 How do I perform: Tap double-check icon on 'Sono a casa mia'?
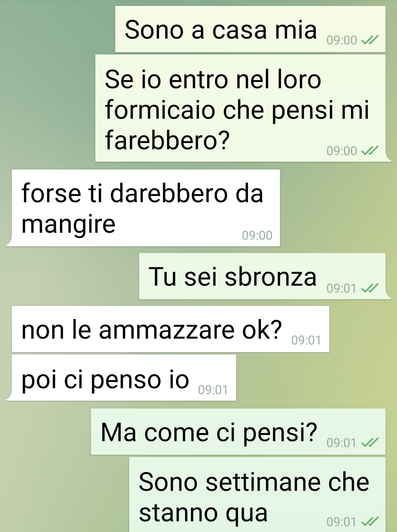point(370,40)
